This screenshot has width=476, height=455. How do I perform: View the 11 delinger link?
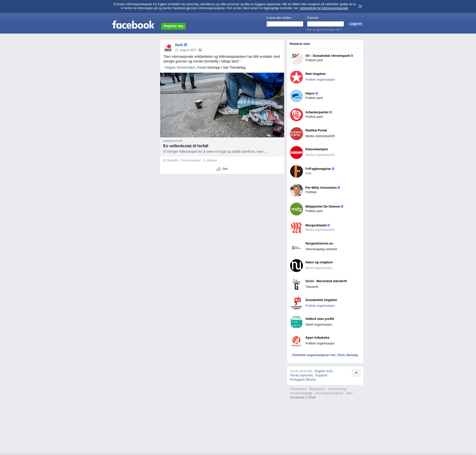210,160
